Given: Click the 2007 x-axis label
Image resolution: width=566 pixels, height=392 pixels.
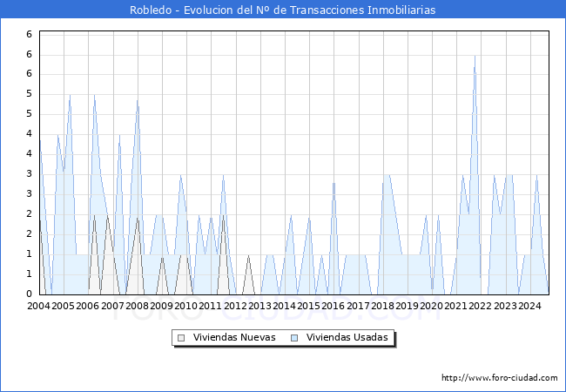Looking at the screenshot, I should (112, 306).
